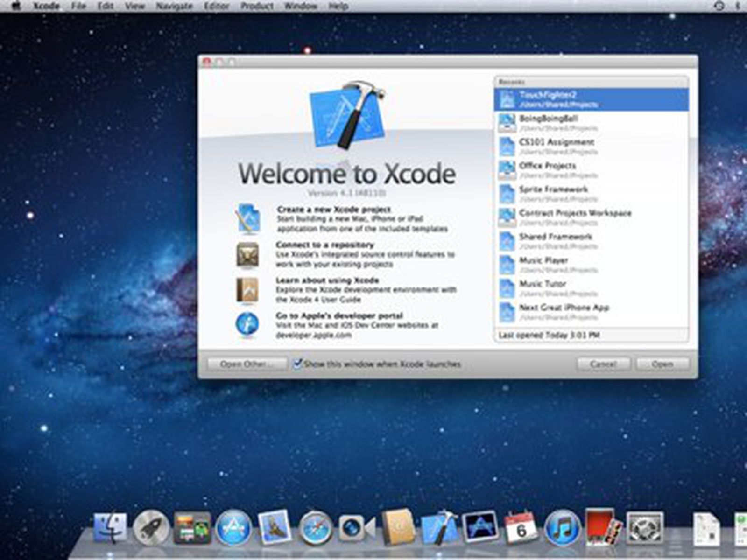Select Music Tutor recent project

click(x=591, y=288)
